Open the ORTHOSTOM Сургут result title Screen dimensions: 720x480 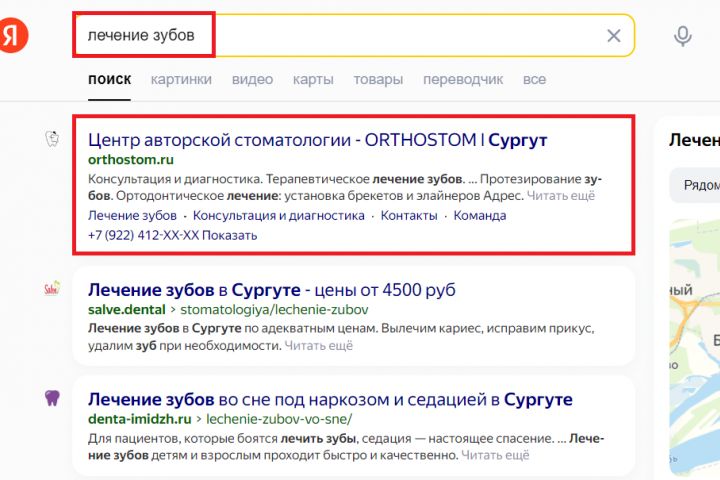(317, 139)
